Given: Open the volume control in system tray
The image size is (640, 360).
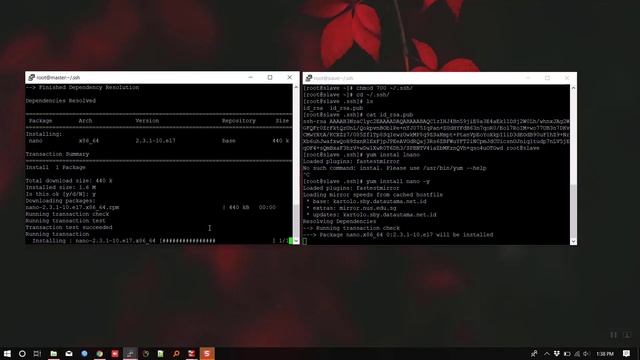Looking at the screenshot, I should (x=587, y=353).
